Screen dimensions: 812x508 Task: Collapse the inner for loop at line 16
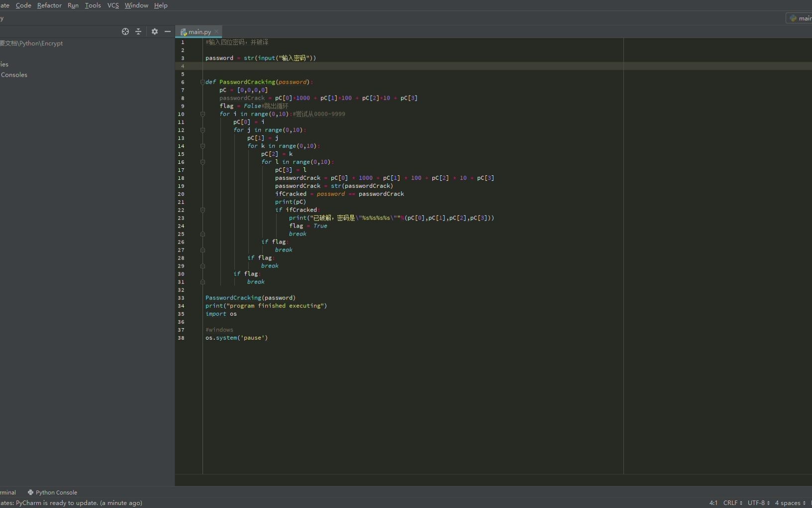[x=203, y=162]
